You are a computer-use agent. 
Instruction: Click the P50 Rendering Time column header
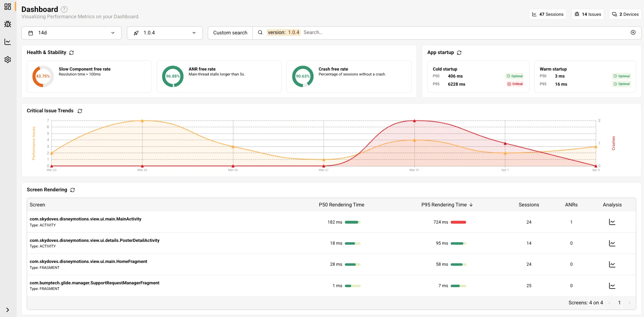[341, 205]
